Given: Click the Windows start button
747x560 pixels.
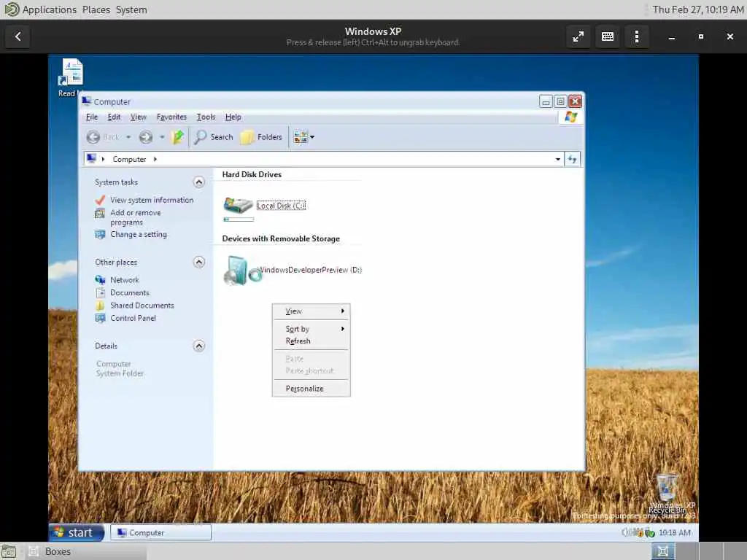Looking at the screenshot, I should (x=76, y=532).
